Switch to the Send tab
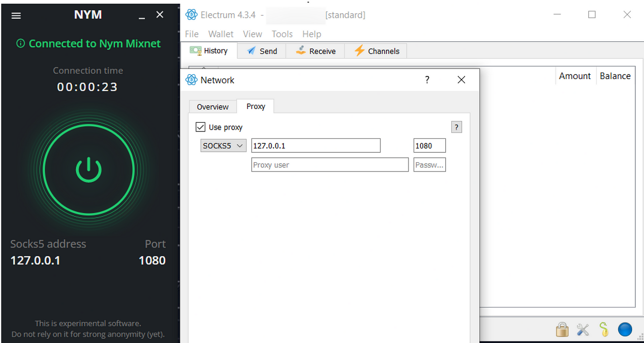The image size is (644, 343). click(262, 51)
